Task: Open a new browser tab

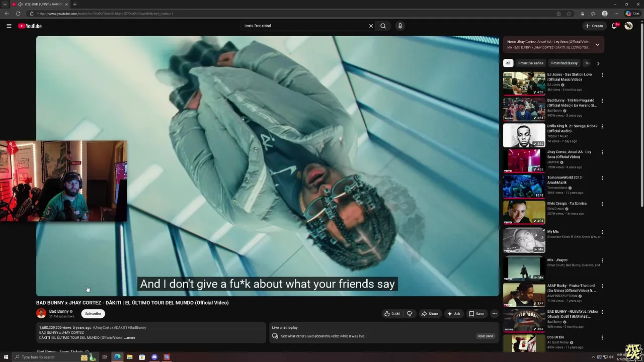Action: pyautogui.click(x=74, y=4)
